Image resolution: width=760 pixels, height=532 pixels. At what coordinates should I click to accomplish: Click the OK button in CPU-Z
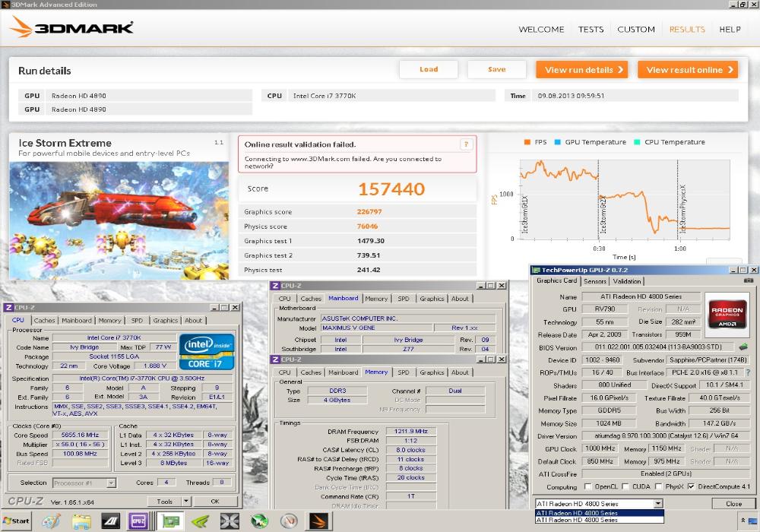coord(215,502)
